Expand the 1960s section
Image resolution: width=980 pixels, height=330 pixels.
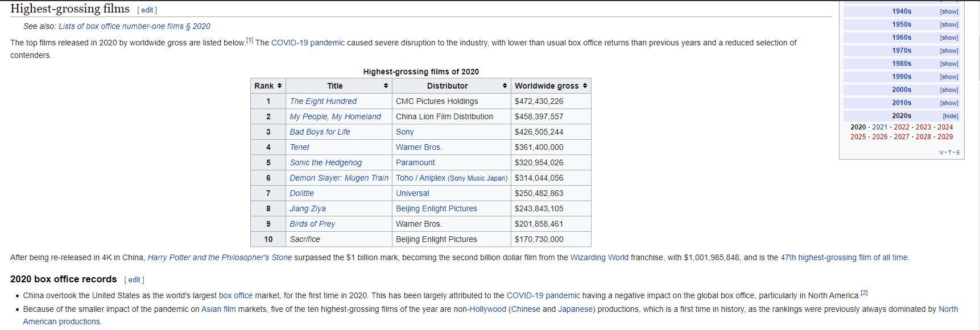click(949, 37)
